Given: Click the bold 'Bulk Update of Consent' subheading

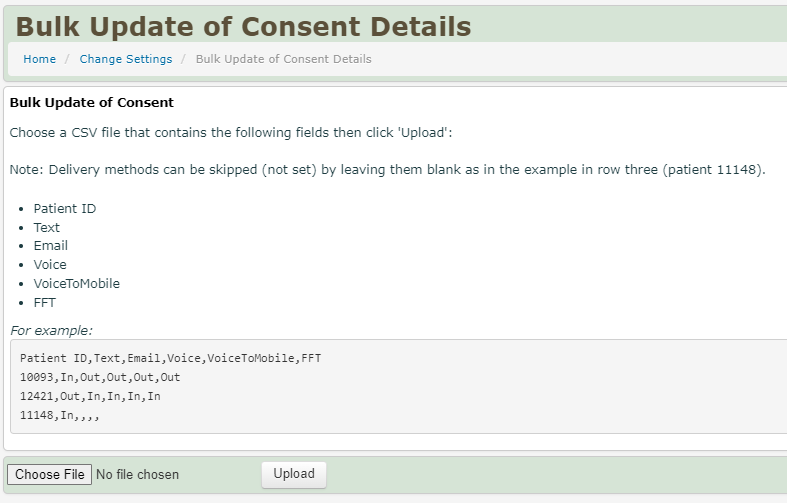Looking at the screenshot, I should 91,102.
